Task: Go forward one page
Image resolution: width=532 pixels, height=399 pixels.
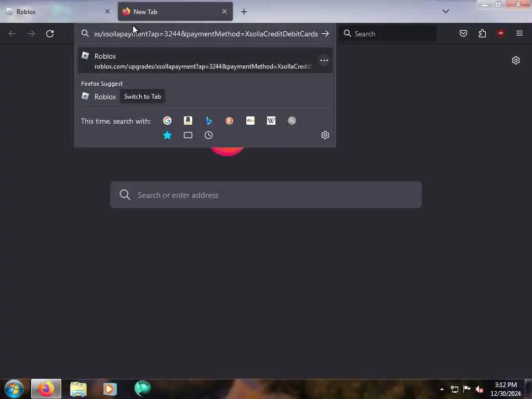Action: (31, 34)
